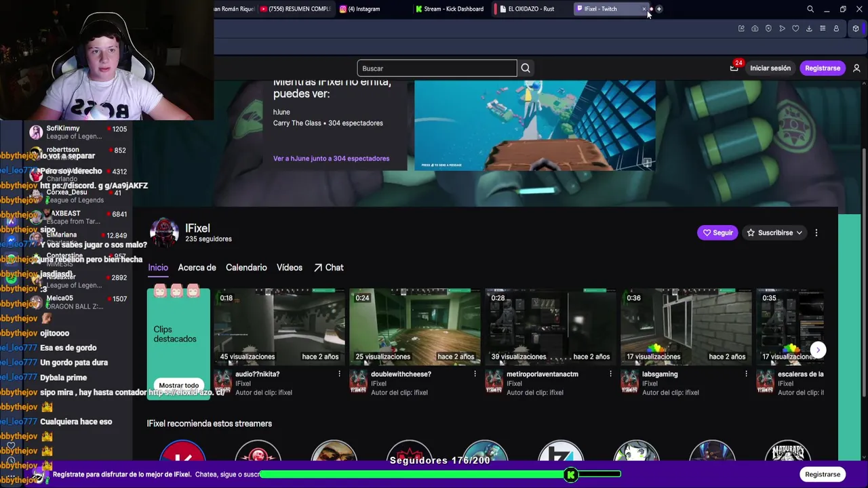Select the Inicio channel tab

point(158,268)
